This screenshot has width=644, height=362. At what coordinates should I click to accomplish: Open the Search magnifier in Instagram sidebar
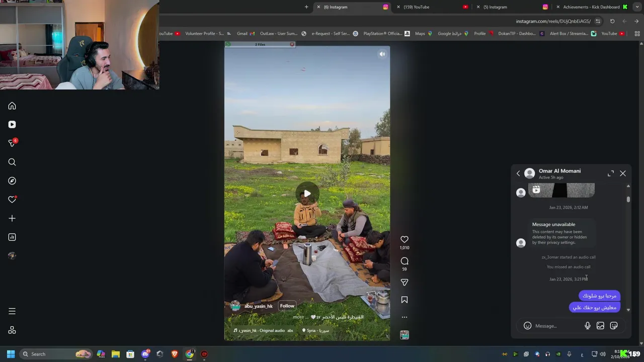point(12,162)
